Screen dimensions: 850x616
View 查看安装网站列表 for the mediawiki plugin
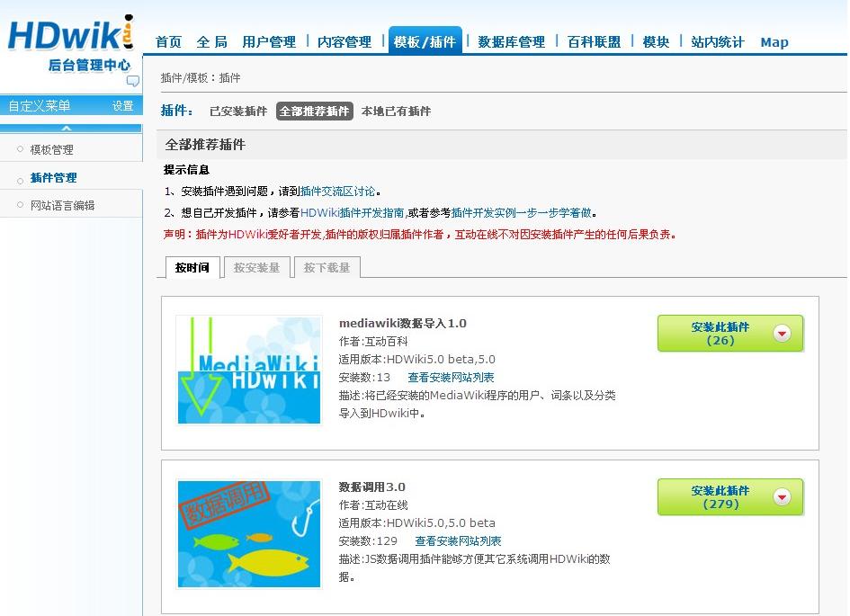click(x=451, y=377)
